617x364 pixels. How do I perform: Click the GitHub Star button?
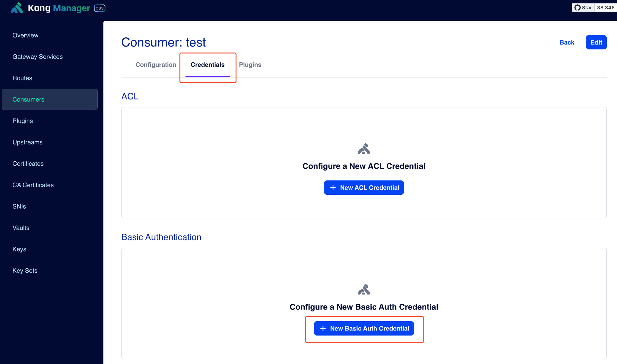click(583, 8)
